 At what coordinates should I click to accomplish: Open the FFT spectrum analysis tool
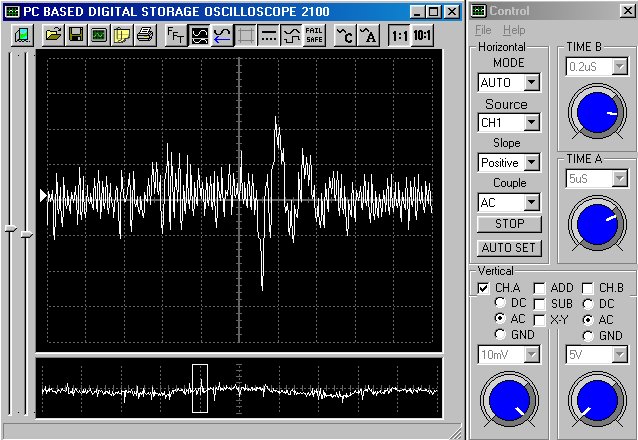click(x=175, y=35)
